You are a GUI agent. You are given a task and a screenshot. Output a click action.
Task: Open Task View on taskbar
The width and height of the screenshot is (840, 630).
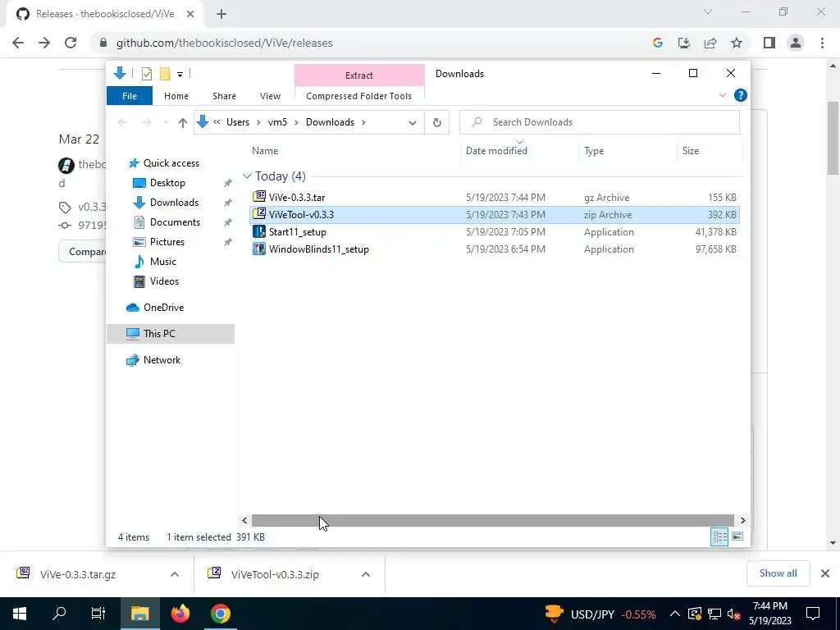pos(98,614)
